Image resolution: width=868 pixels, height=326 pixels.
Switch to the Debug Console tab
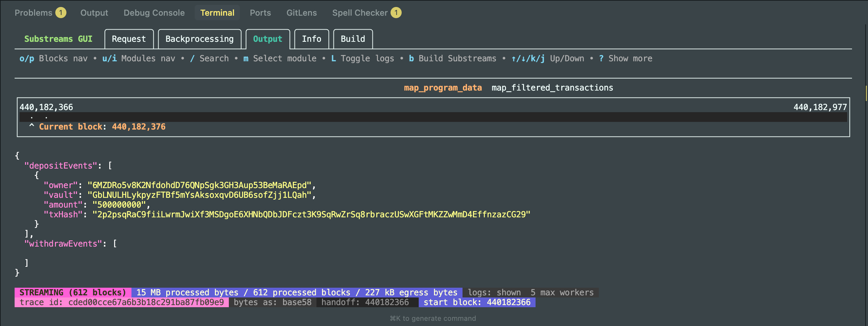pos(154,13)
